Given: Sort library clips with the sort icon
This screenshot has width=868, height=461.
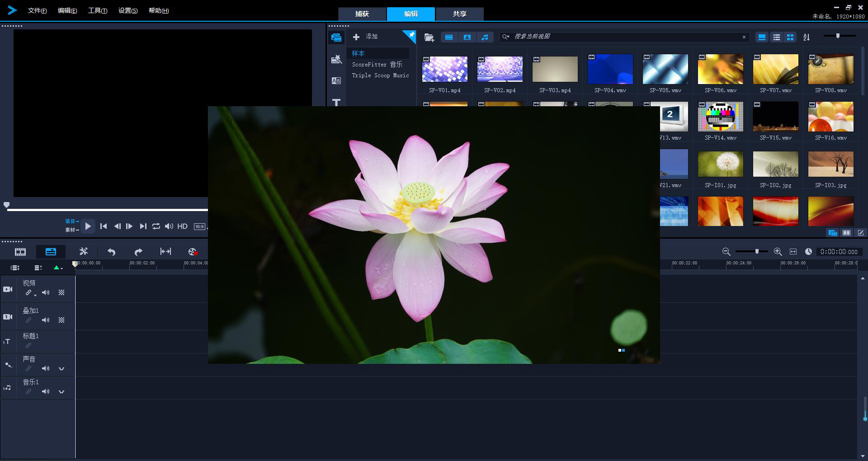Looking at the screenshot, I should 807,38.
